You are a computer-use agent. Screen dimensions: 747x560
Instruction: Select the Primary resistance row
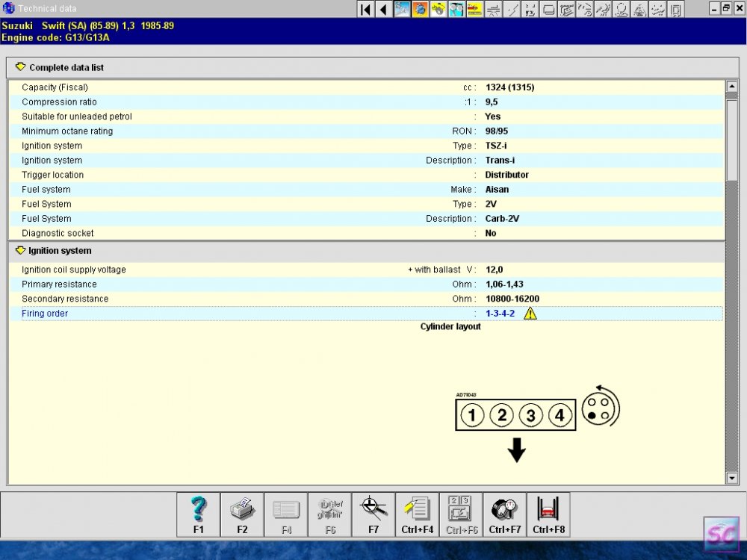coord(366,284)
